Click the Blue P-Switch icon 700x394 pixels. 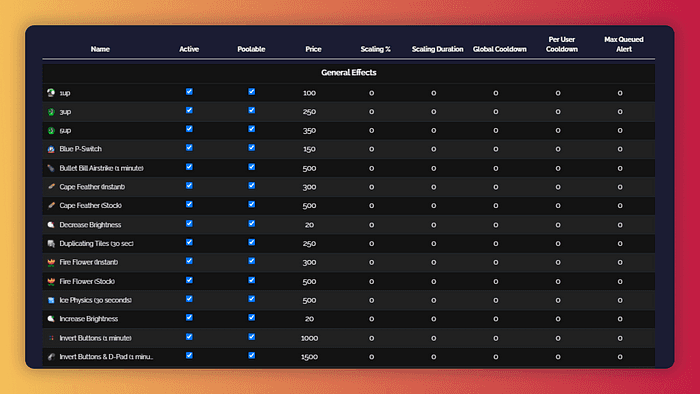pos(51,149)
